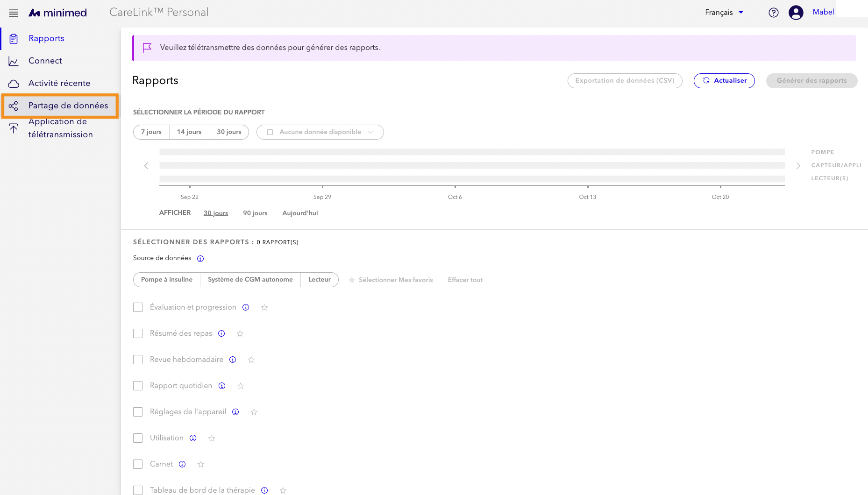Choose Système de CGM autonome source

(x=250, y=280)
